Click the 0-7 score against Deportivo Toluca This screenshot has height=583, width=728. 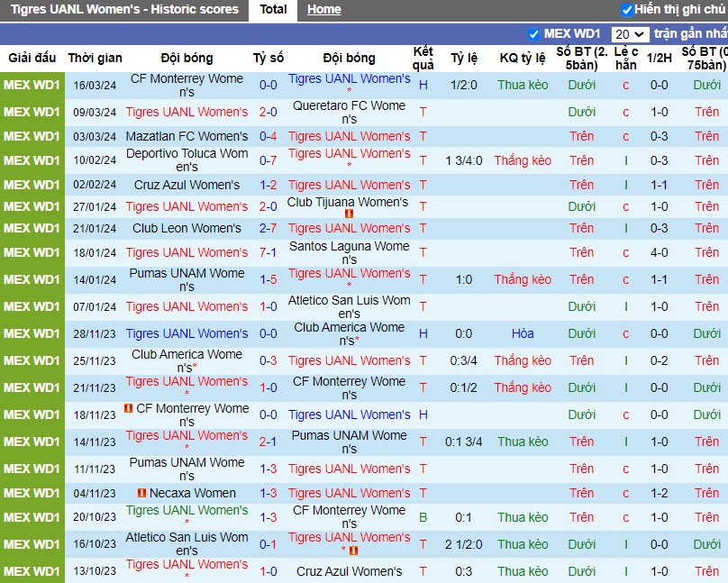click(x=268, y=160)
